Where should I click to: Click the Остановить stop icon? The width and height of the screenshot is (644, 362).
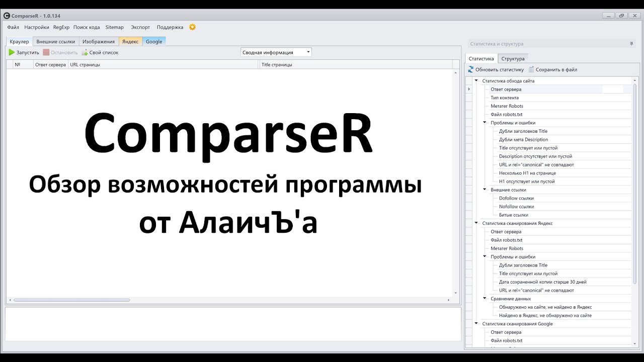click(x=46, y=52)
